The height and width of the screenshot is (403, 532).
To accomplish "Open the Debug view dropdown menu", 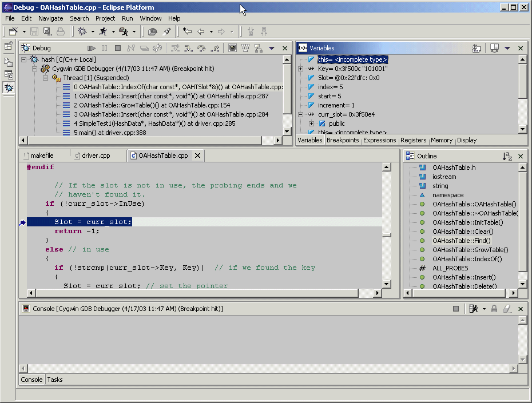I will [272, 49].
